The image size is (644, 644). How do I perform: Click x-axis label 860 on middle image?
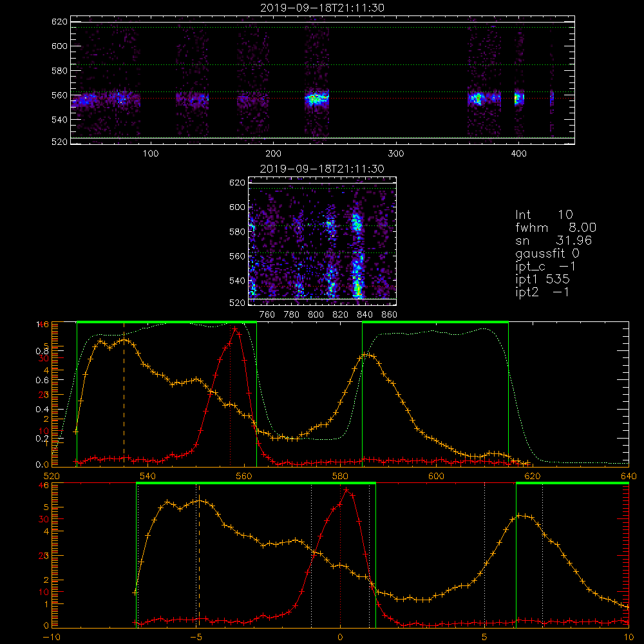pyautogui.click(x=390, y=315)
